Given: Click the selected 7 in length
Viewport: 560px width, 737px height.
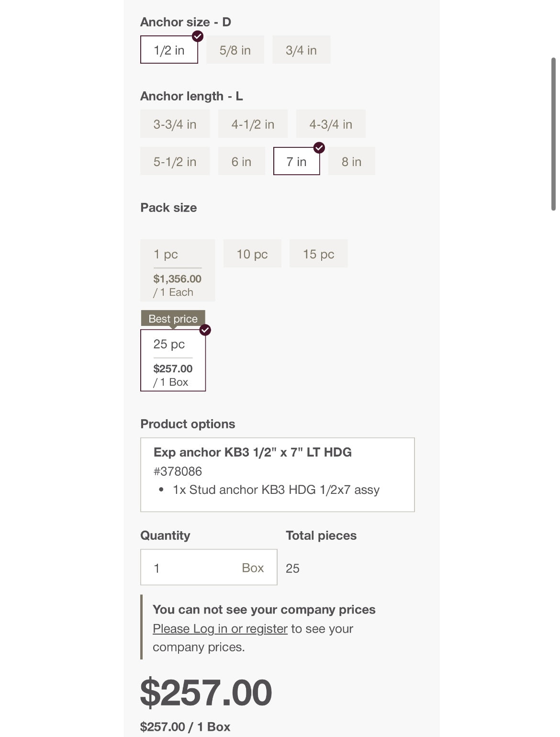Looking at the screenshot, I should coord(296,161).
